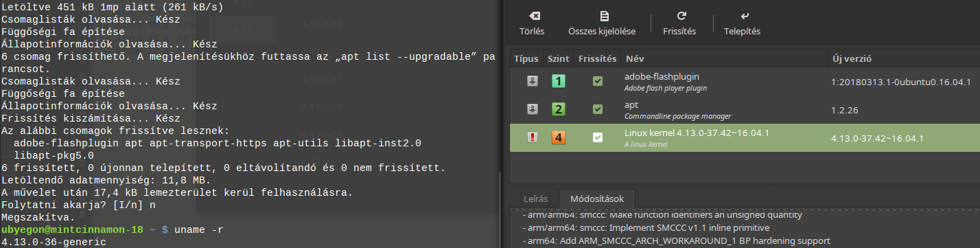Image resolution: width=980 pixels, height=248 pixels.
Task: Click the adobe-flashplugin package type icon
Action: click(x=532, y=82)
